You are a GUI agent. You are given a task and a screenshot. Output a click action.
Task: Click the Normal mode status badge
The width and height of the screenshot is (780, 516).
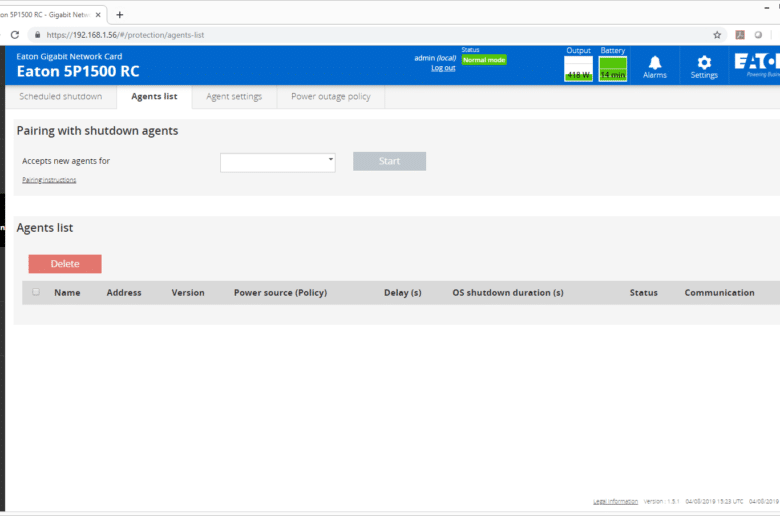tap(484, 60)
